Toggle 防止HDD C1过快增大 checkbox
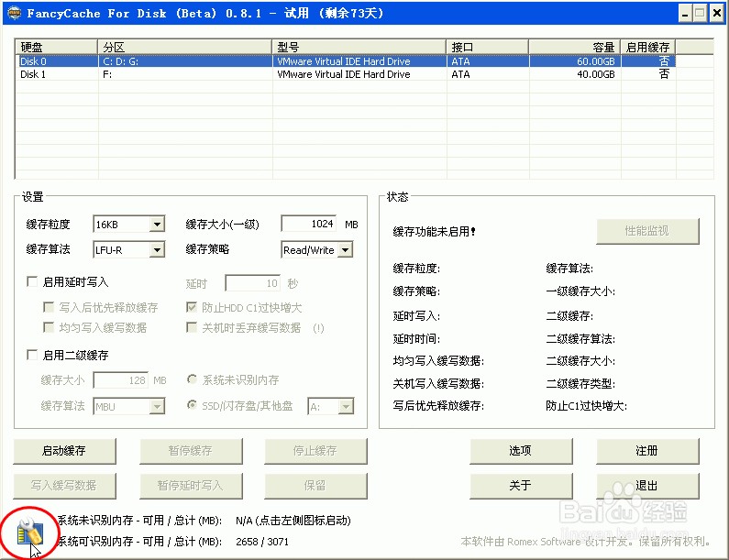Image resolution: width=729 pixels, height=560 pixels. coord(191,307)
